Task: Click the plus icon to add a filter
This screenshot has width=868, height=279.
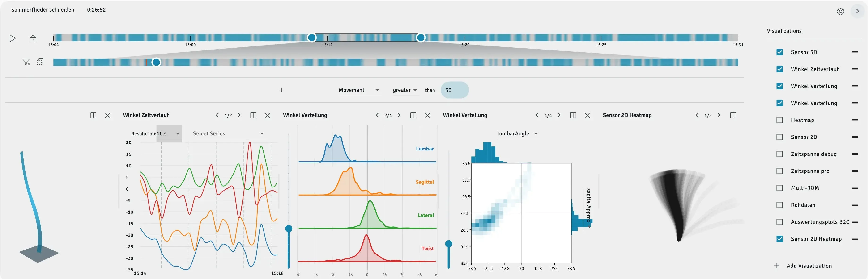Action: (x=281, y=90)
